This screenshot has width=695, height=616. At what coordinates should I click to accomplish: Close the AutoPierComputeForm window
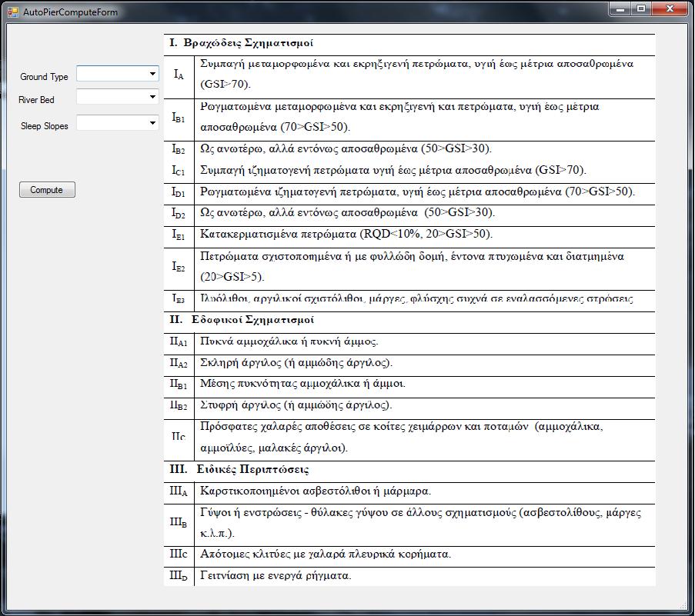[670, 9]
